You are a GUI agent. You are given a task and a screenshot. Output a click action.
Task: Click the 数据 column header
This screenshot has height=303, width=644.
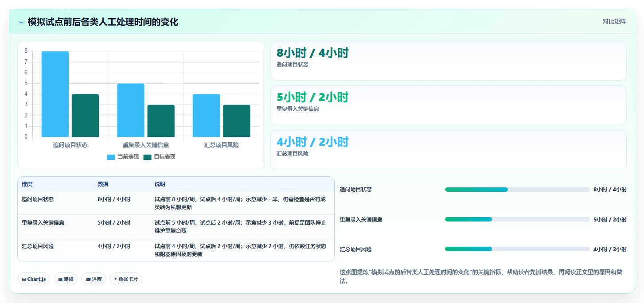[103, 184]
